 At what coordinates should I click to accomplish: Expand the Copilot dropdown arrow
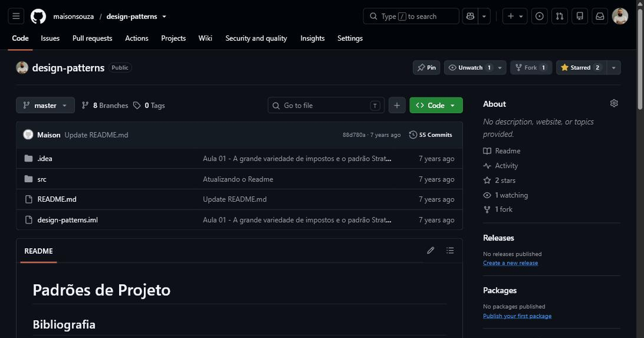[485, 16]
